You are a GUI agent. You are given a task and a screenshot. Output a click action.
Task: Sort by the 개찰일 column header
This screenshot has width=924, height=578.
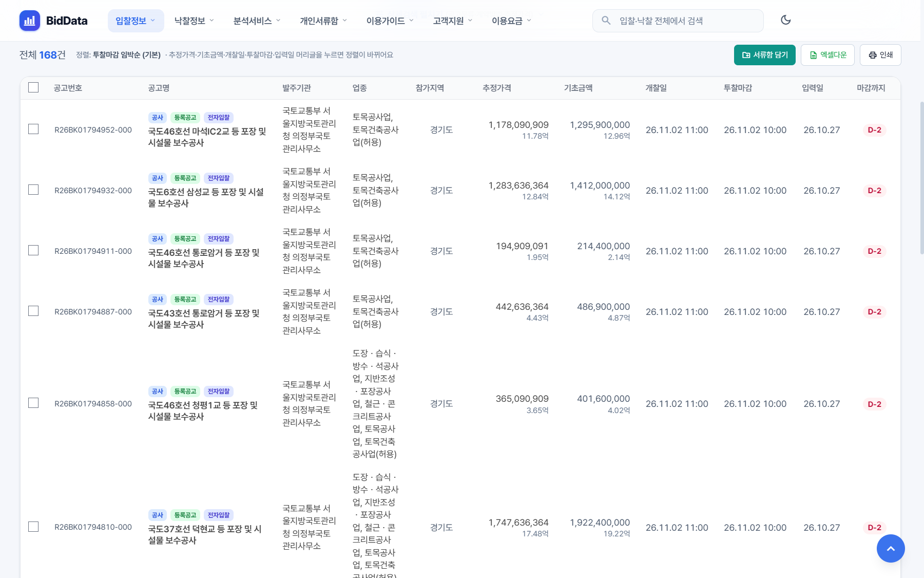click(656, 88)
